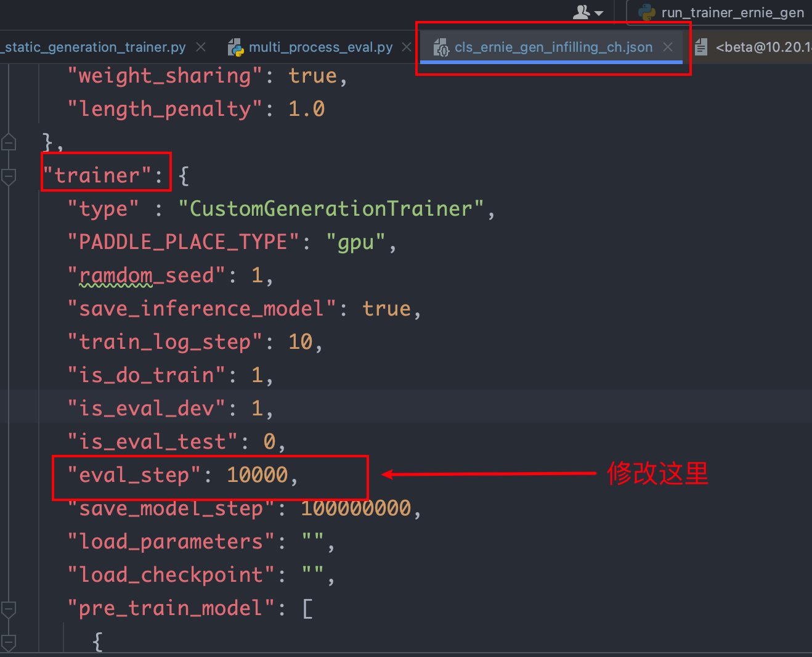Close the multi_process_eval.py tab
The image size is (812, 657).
click(407, 47)
